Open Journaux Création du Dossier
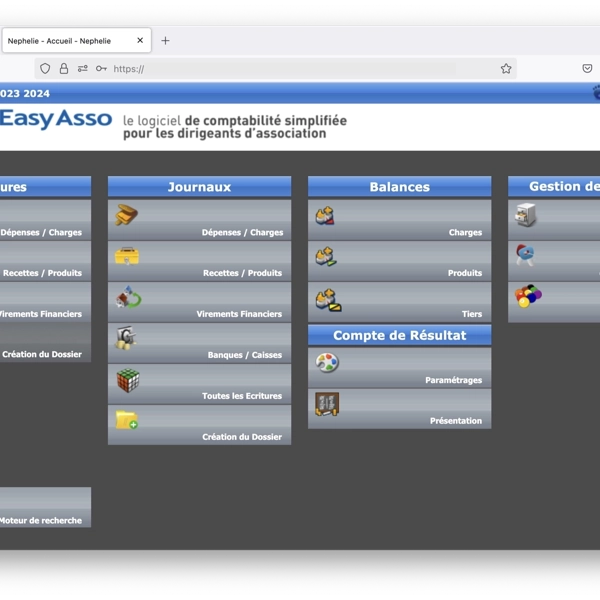Image resolution: width=600 pixels, height=600 pixels. [x=199, y=425]
